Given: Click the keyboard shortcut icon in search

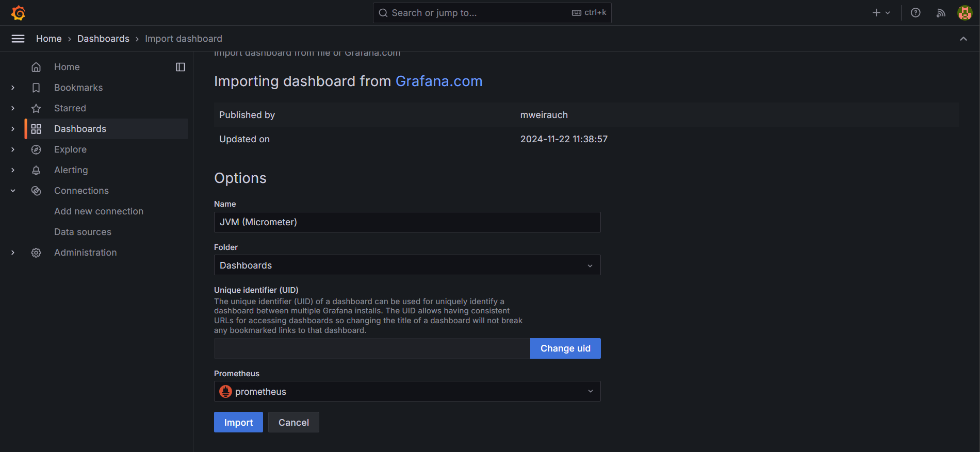Looking at the screenshot, I should point(577,13).
